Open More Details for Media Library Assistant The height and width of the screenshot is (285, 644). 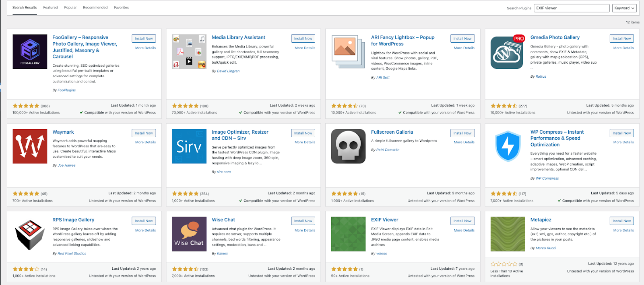[305, 48]
